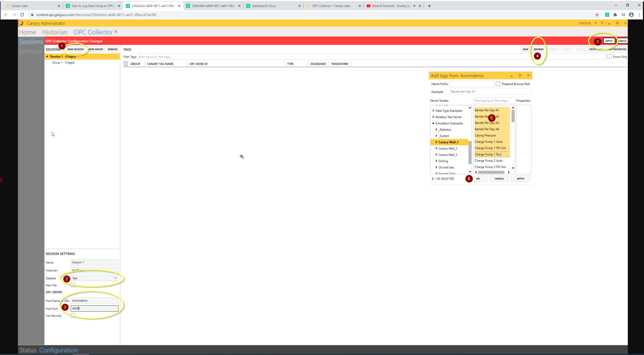This screenshot has height=355, width=644.
Task: Click right arrow of tag list horizontal scrollbar
Action: click(x=509, y=172)
